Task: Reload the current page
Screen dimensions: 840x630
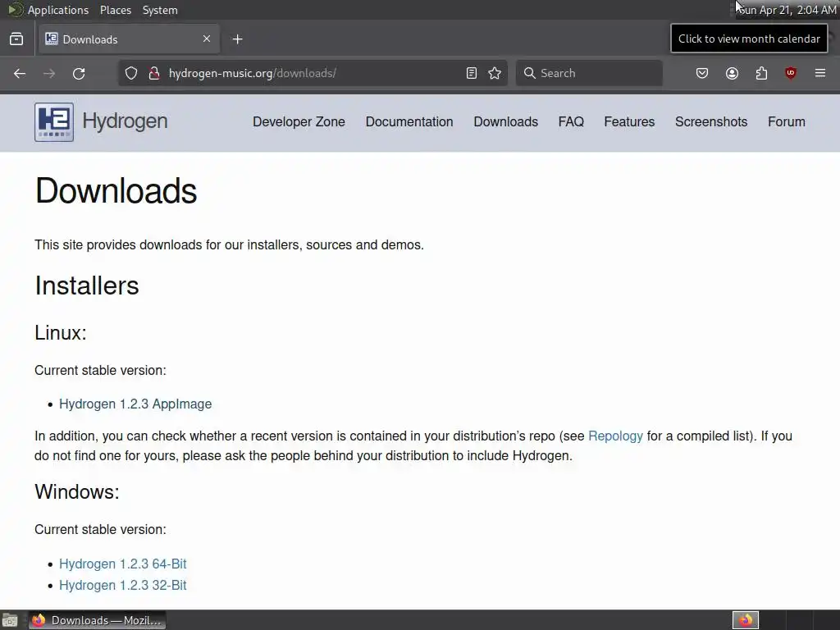Action: 79,73
